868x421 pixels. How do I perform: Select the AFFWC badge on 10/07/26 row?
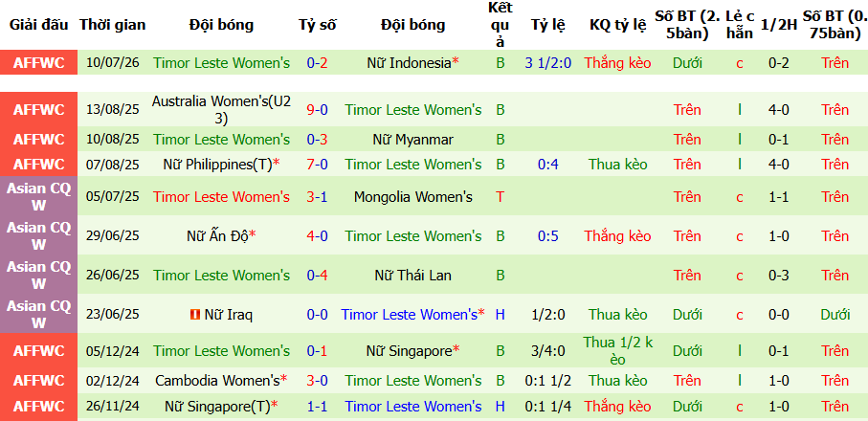tap(38, 62)
